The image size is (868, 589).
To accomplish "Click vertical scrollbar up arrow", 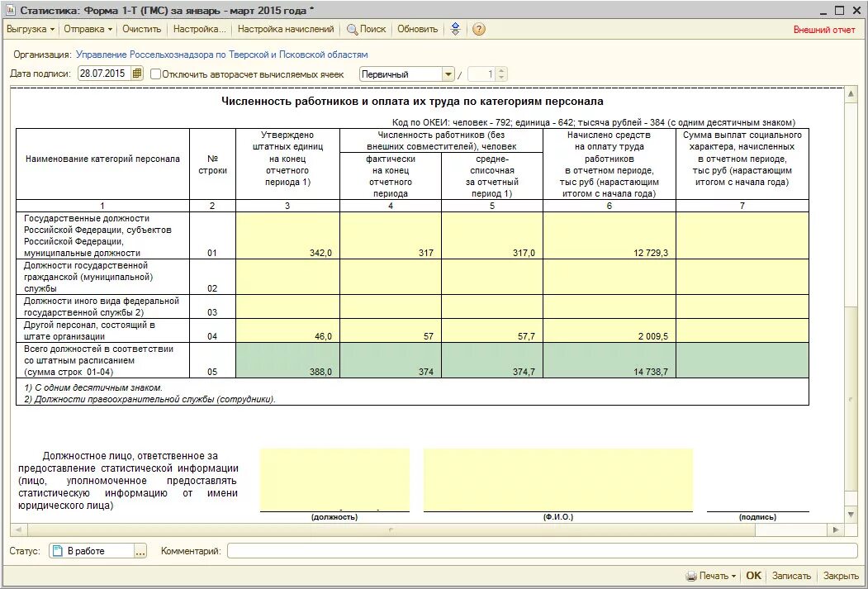I will pyautogui.click(x=851, y=94).
